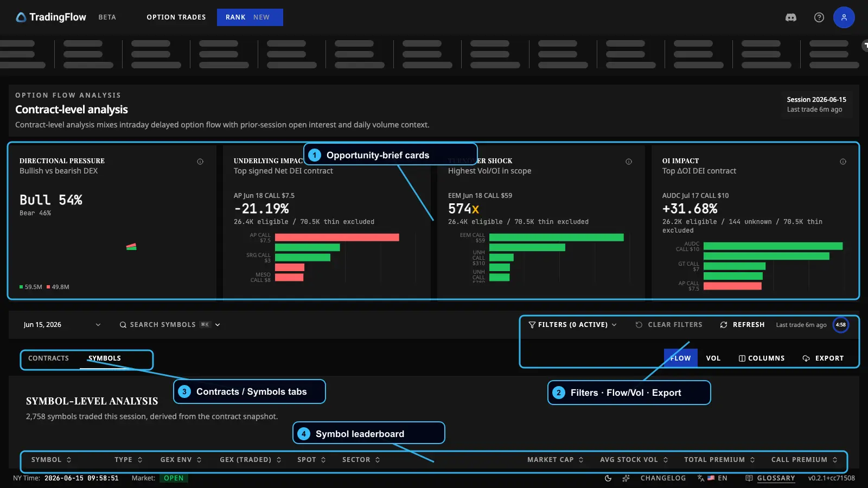
Task: Expand the Jun 15, 2026 date dropdown
Action: (62, 325)
